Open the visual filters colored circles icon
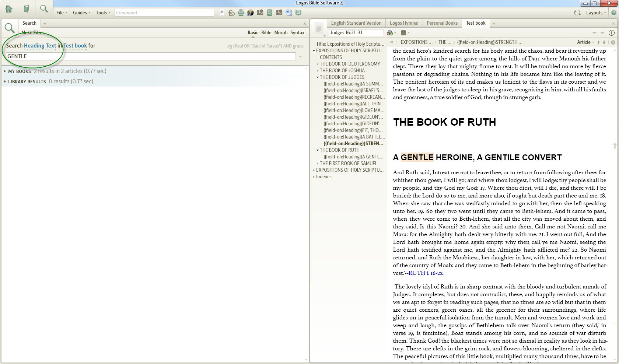This screenshot has width=619, height=364. 390,33
